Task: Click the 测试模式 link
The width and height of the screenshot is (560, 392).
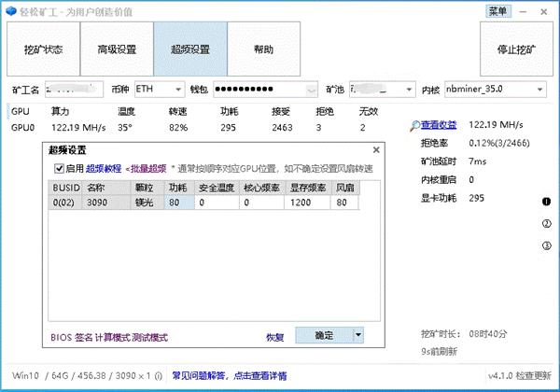Action: coord(149,337)
